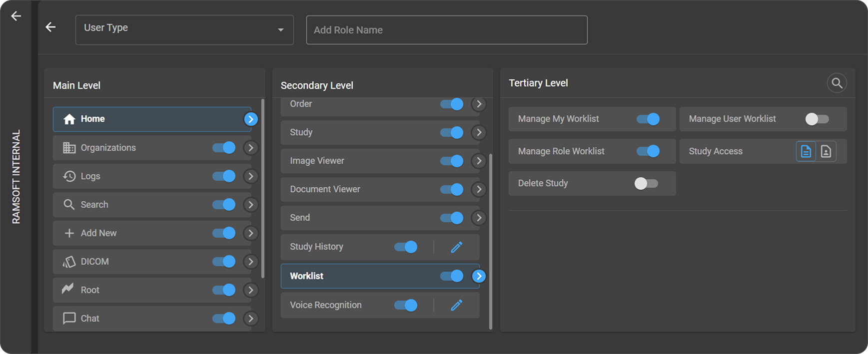Click the back arrow in the left sidebar

click(x=16, y=16)
